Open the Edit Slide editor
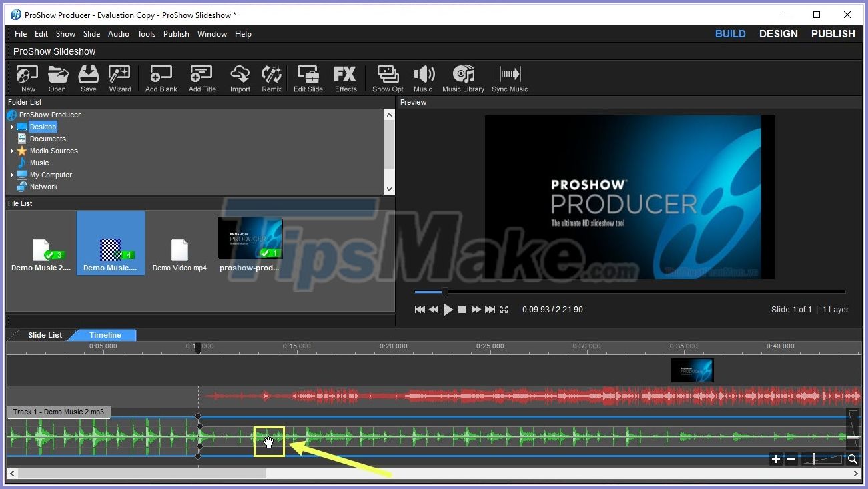868x489 pixels. pyautogui.click(x=308, y=78)
